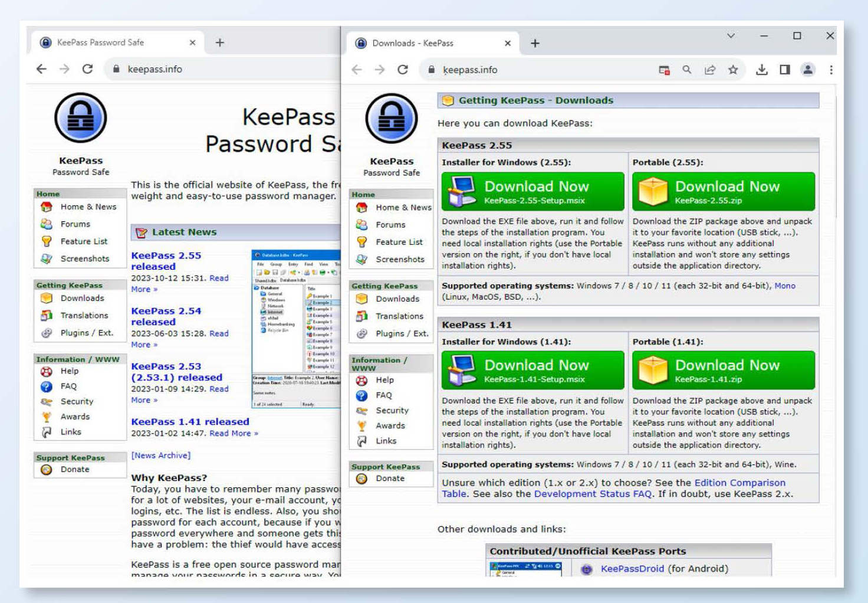Download KeePass-1.41-Setup.msix installer
868x603 pixels.
[533, 371]
